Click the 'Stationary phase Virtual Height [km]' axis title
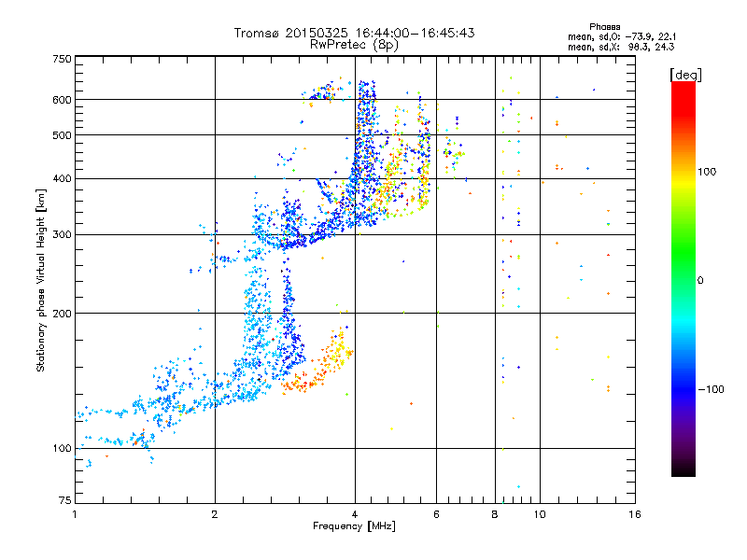The height and width of the screenshot is (560, 747). click(x=41, y=280)
